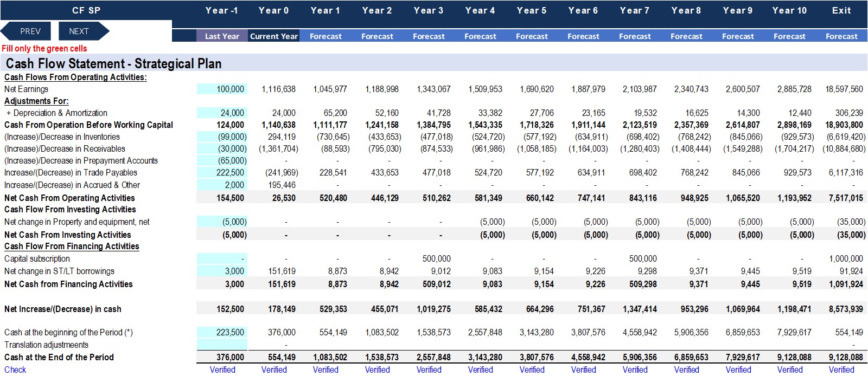The height and width of the screenshot is (376, 868).
Task: Select Year 0 borrowings value 151,619
Action: tap(282, 271)
